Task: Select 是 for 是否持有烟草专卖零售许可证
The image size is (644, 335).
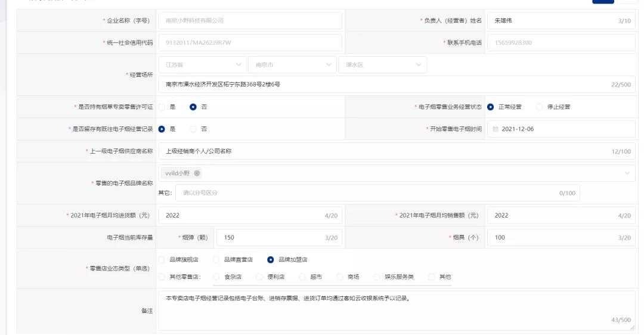Action: coord(162,107)
